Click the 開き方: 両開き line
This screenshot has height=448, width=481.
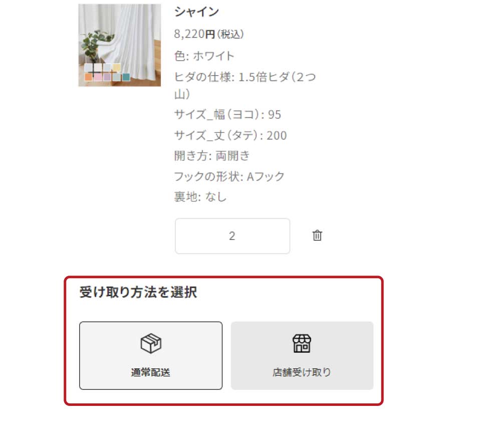[x=212, y=156]
